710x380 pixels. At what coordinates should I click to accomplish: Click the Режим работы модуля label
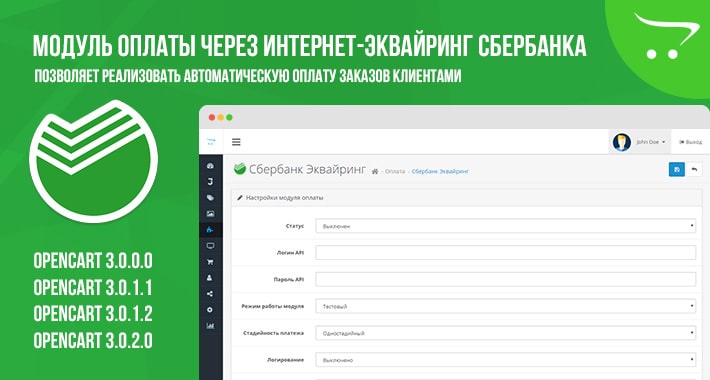pos(273,306)
